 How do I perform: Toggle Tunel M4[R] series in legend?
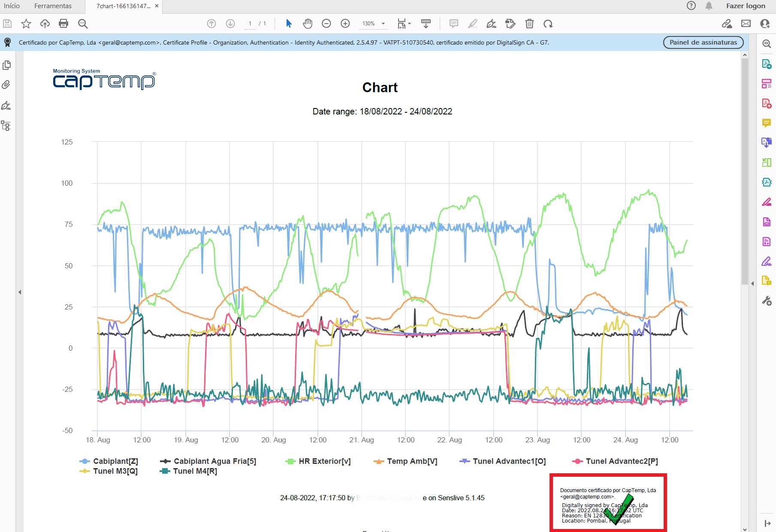tap(189, 471)
